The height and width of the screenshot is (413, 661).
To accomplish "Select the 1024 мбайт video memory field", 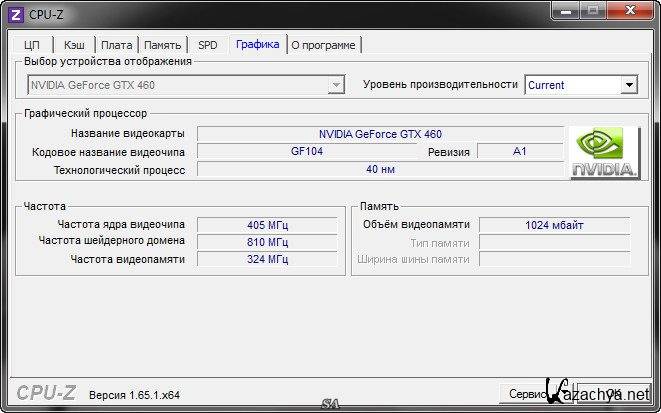I will tap(554, 225).
